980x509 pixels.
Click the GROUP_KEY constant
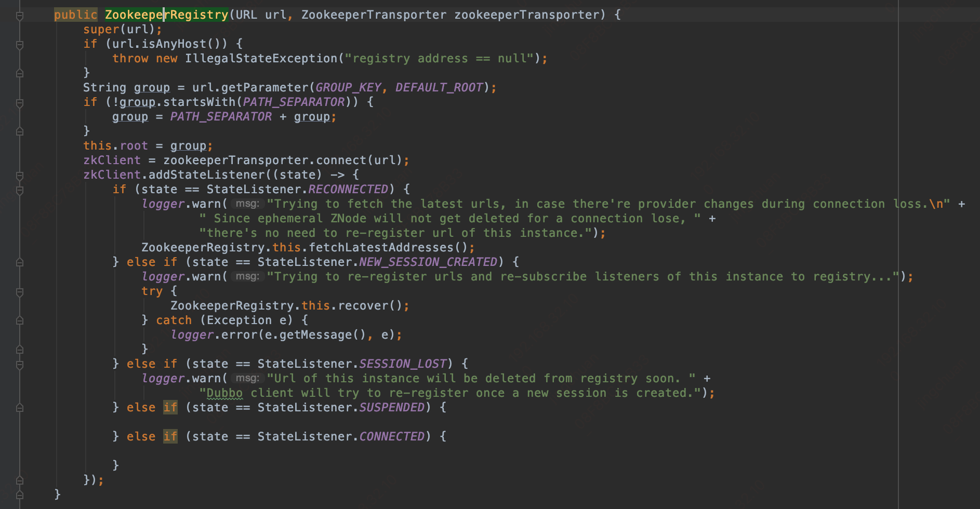(348, 88)
